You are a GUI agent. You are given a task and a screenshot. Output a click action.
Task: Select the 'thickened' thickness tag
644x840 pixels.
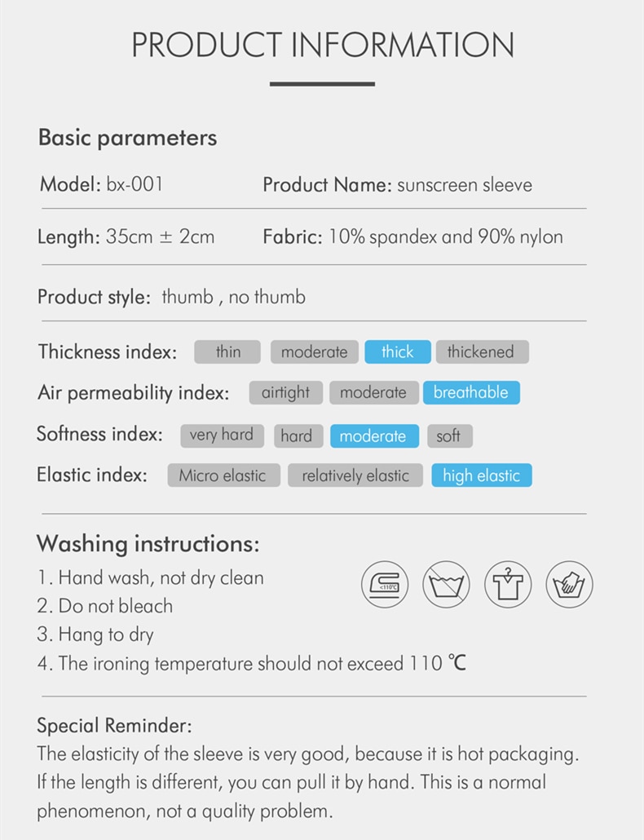coord(483,352)
